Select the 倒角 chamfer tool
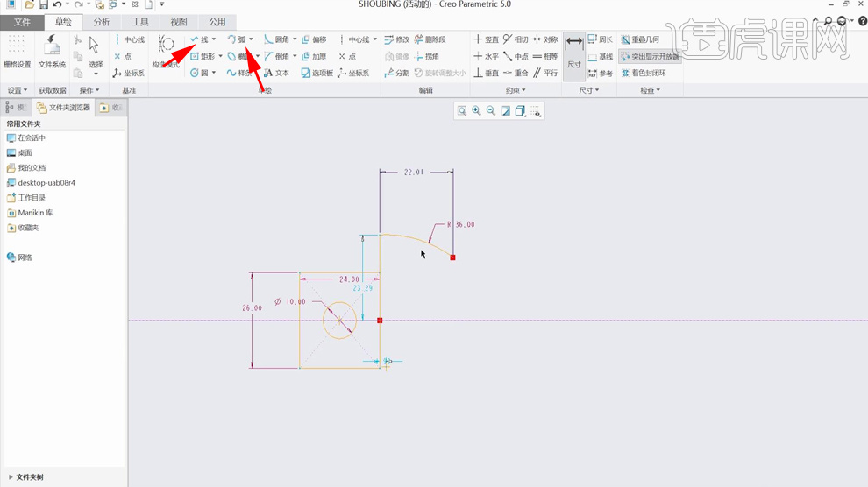This screenshot has height=487, width=868. [277, 56]
